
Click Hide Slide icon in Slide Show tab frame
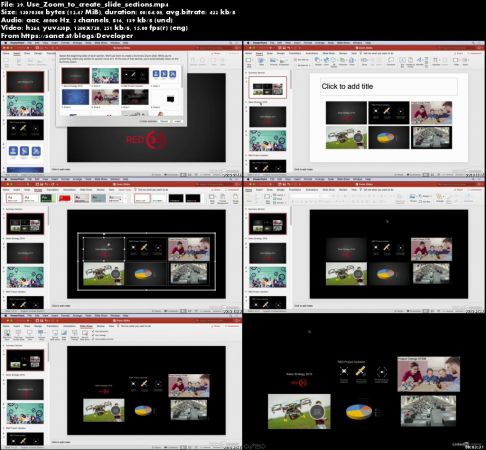click(x=64, y=334)
